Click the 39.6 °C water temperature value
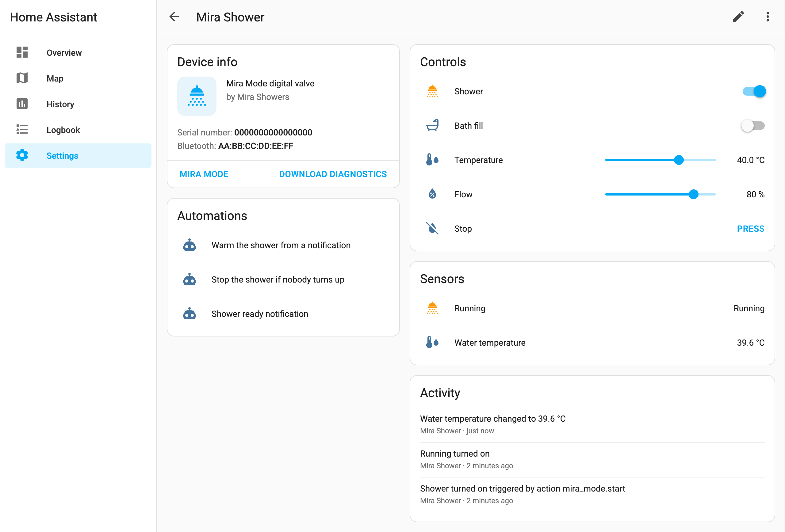The image size is (785, 532). pos(751,342)
